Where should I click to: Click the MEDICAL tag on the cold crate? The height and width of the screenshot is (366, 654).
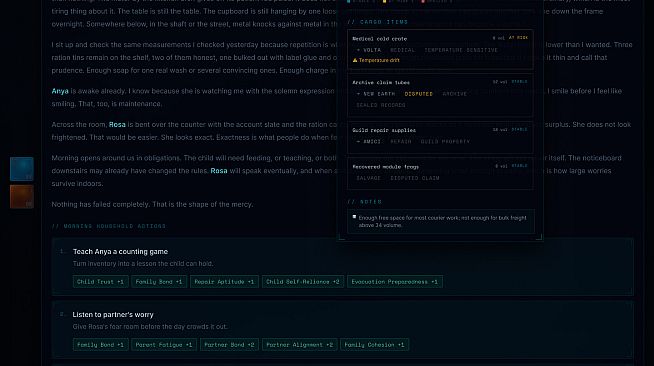click(402, 50)
